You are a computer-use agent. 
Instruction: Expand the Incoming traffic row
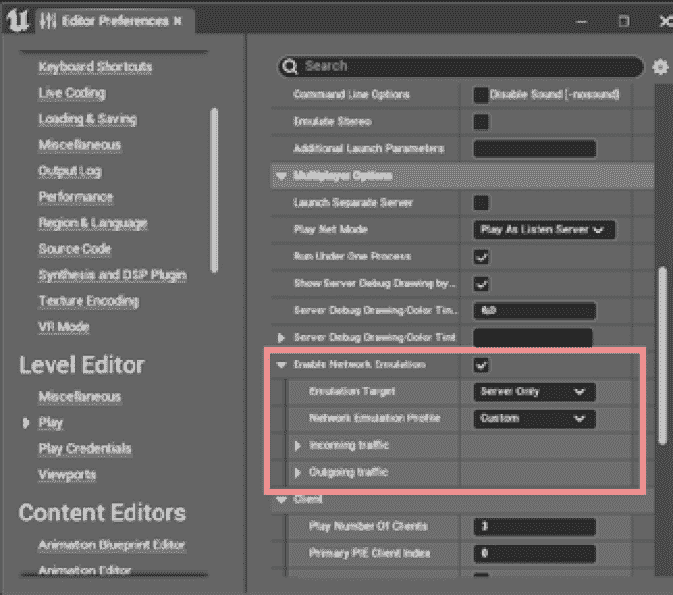297,446
